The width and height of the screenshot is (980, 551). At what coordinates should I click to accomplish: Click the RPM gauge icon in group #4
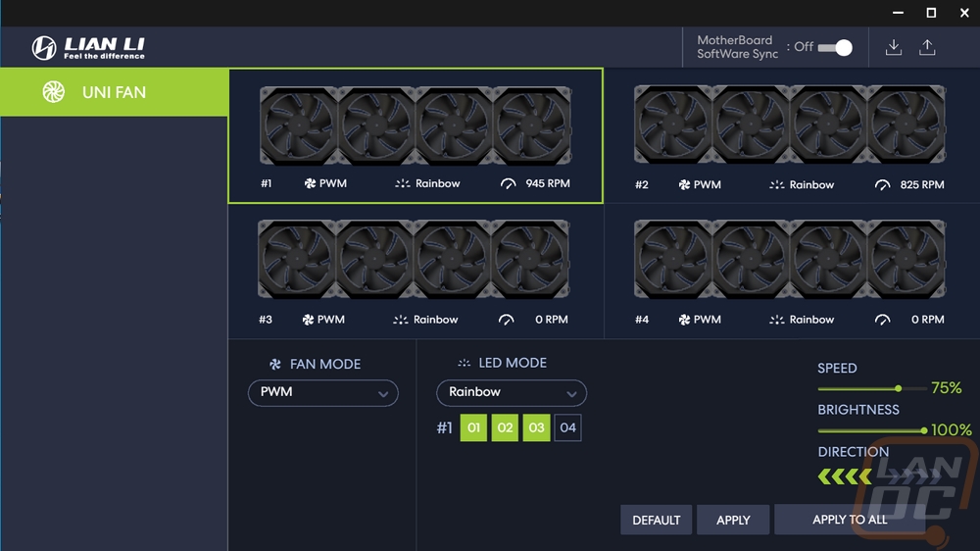[883, 320]
